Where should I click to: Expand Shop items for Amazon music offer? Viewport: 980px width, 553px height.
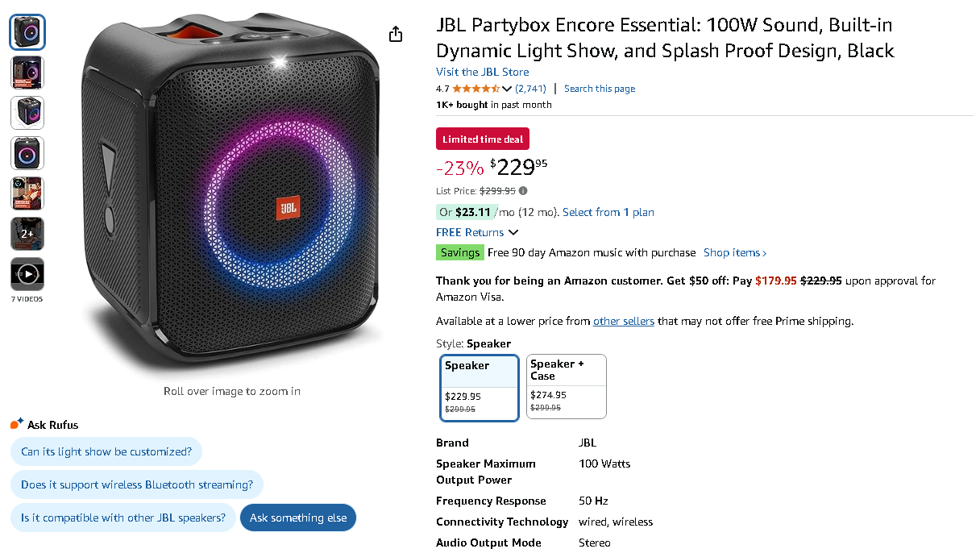click(x=733, y=252)
